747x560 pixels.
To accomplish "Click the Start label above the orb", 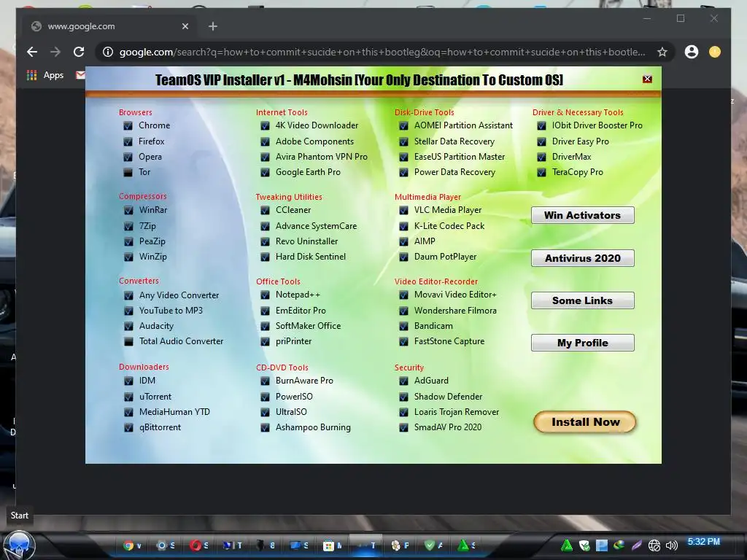I will tap(20, 516).
